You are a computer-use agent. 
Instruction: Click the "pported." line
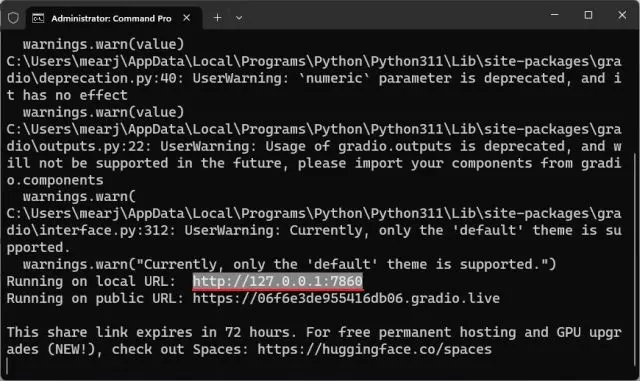tap(39, 247)
